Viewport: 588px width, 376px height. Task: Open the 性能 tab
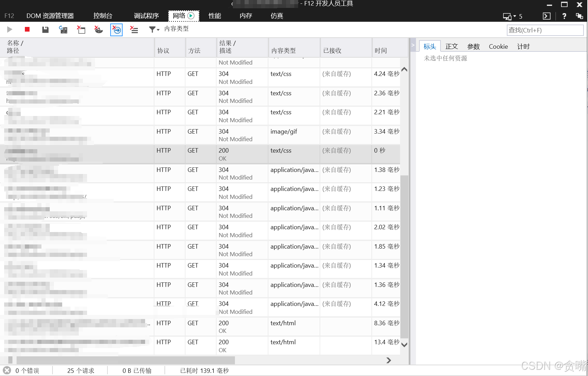pos(215,16)
